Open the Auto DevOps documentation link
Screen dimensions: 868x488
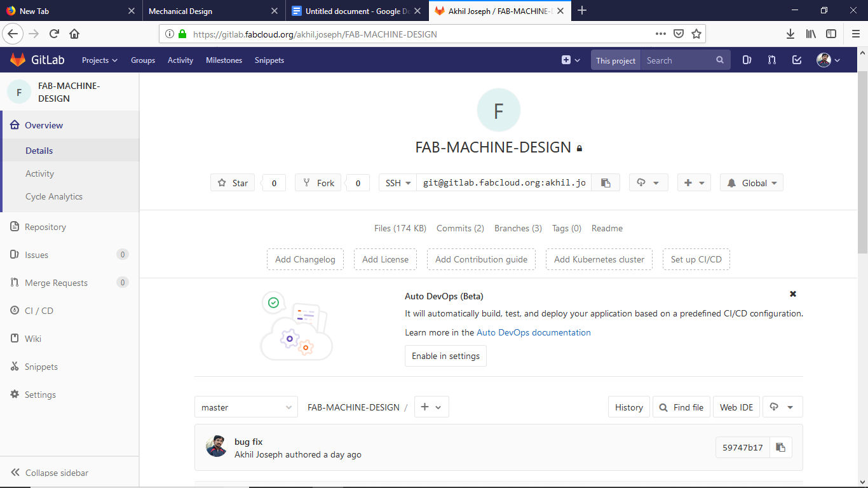pyautogui.click(x=534, y=332)
